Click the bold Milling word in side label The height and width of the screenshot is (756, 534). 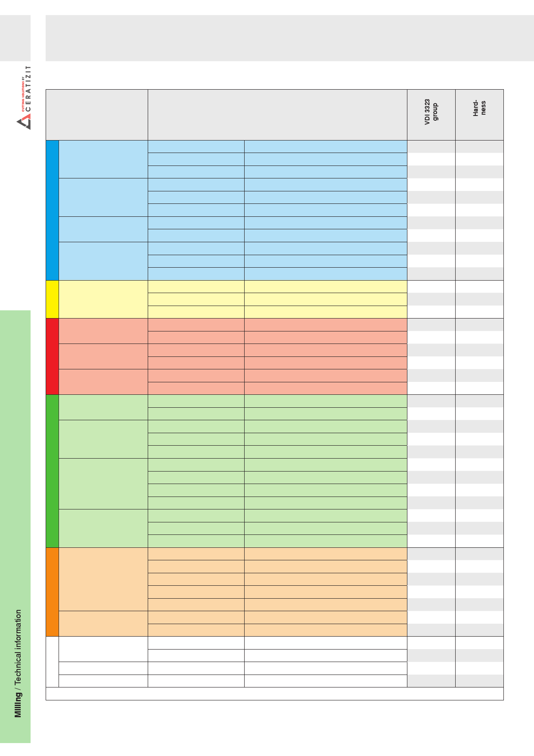point(18,705)
